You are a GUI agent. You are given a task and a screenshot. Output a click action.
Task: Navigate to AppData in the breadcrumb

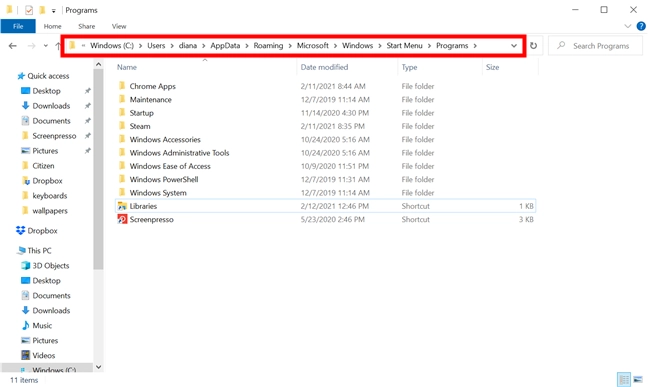point(225,45)
